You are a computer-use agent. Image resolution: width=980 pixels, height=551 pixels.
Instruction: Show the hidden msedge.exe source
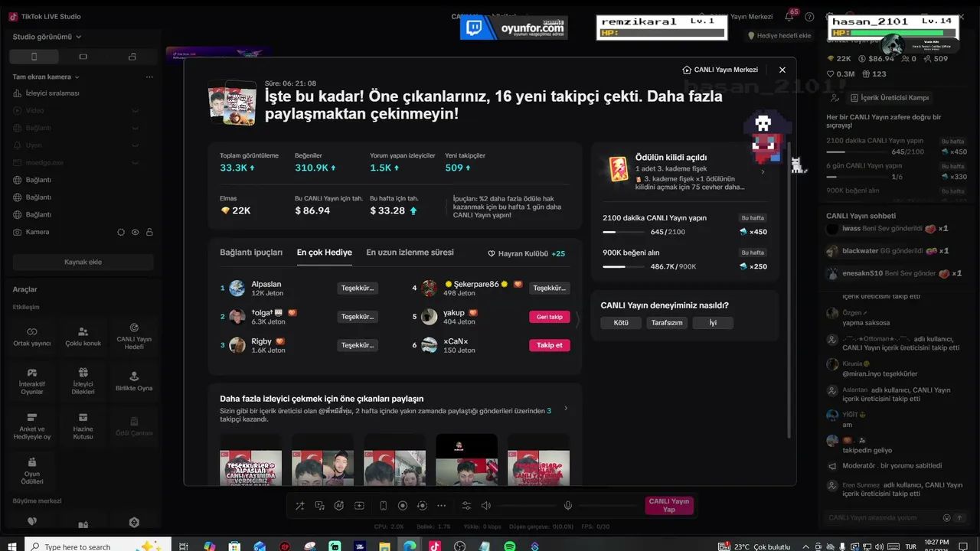(136, 162)
